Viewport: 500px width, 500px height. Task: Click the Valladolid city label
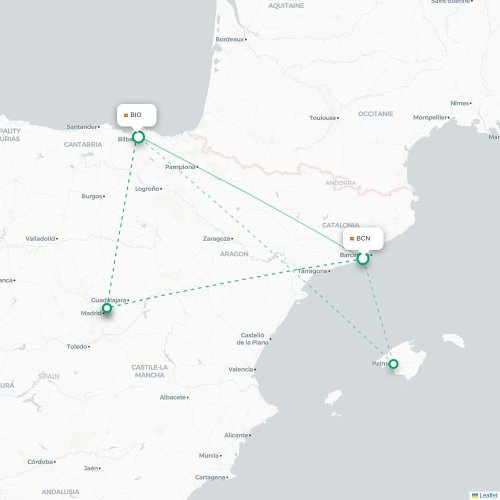point(40,239)
